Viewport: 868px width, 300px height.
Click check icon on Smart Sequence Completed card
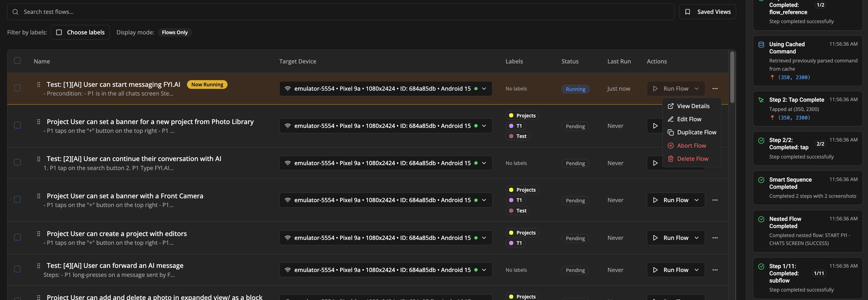click(x=761, y=180)
